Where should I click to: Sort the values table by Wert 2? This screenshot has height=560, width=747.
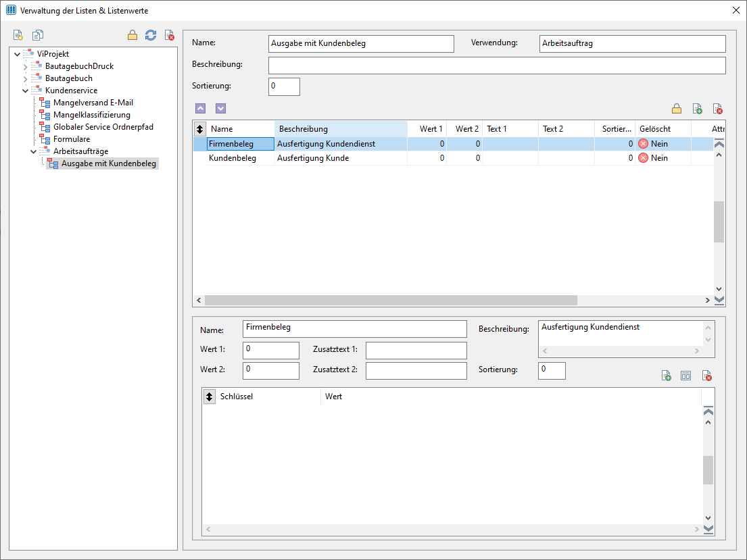[464, 128]
